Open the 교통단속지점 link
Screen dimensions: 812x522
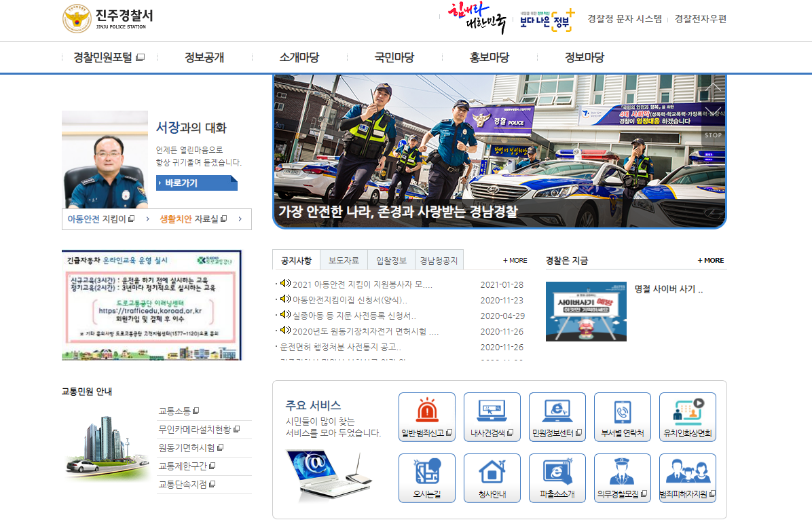[x=187, y=484]
